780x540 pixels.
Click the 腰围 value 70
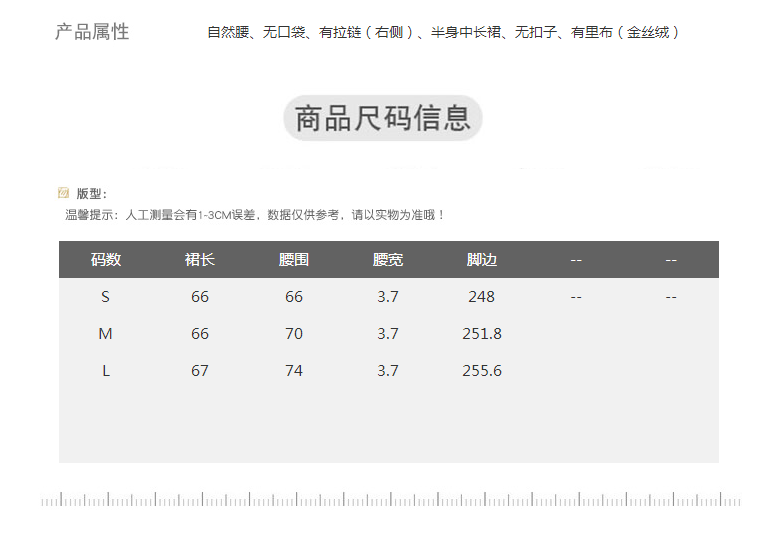[294, 334]
